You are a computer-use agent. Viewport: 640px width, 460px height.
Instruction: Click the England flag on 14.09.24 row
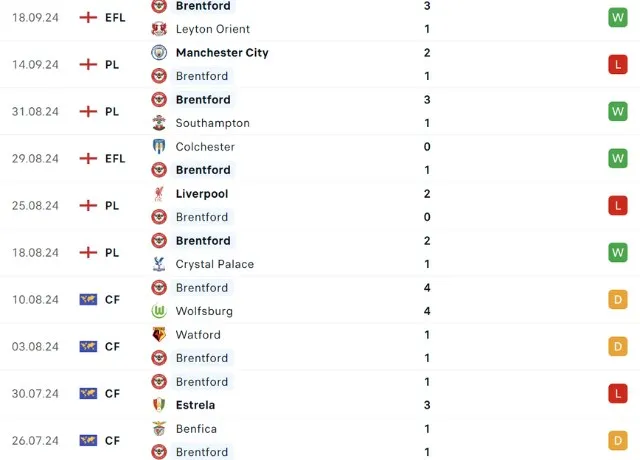point(88,65)
